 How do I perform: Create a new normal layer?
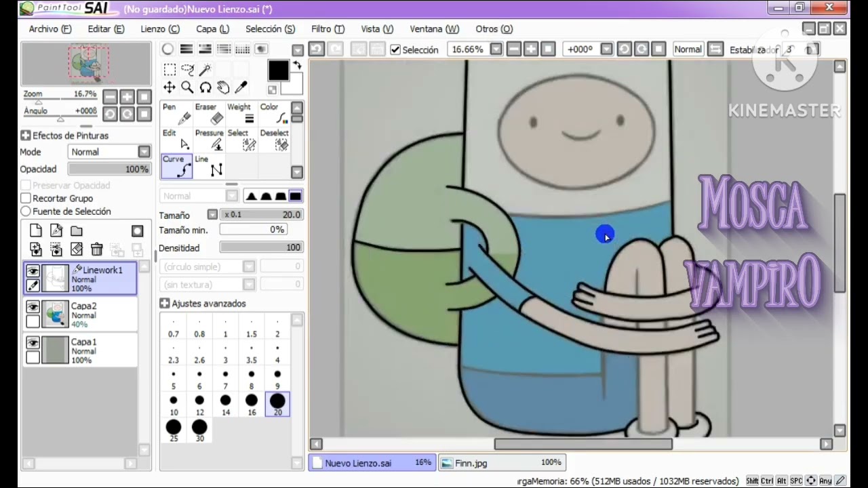pos(36,231)
